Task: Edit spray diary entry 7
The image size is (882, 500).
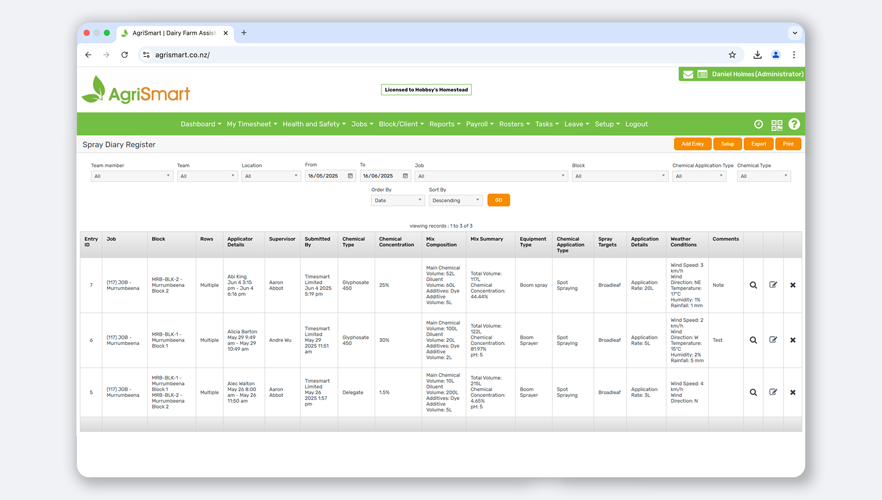Action: (773, 285)
